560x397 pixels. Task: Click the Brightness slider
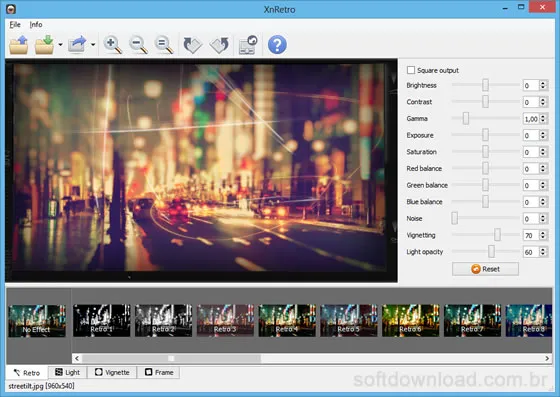(485, 85)
